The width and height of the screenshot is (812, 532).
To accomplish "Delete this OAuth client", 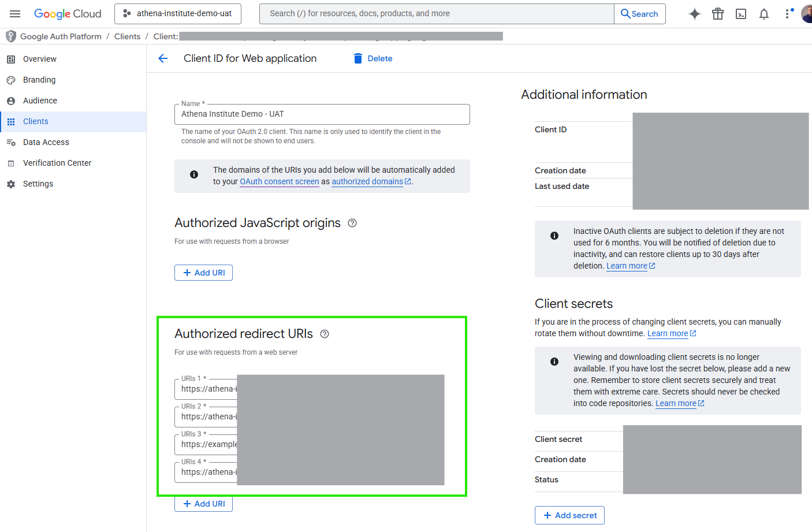I will [373, 58].
